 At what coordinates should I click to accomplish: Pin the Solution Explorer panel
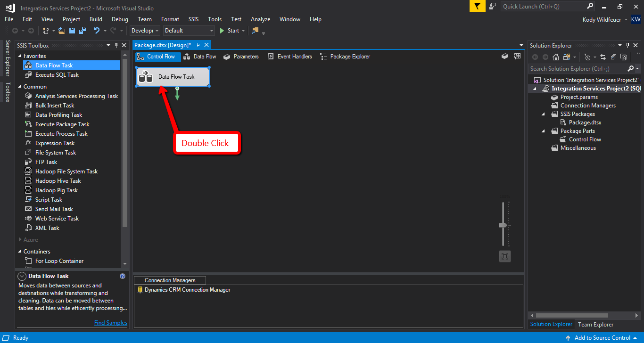point(627,46)
